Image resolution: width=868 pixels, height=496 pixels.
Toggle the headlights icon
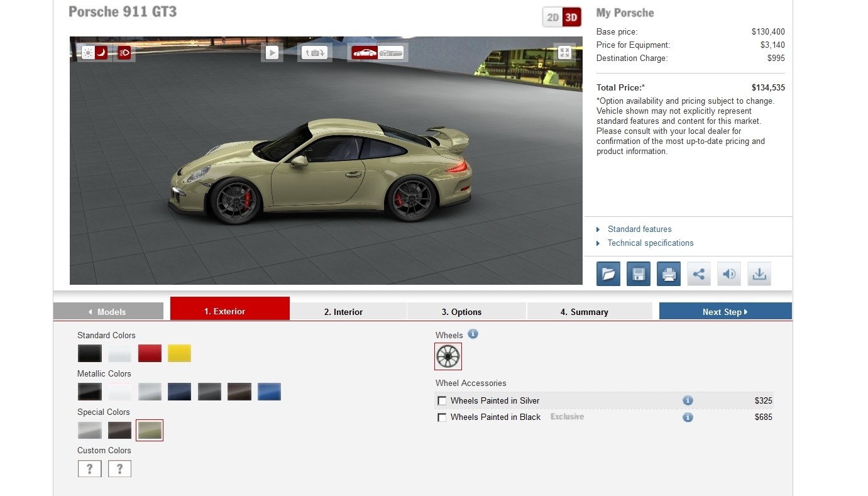click(x=124, y=53)
